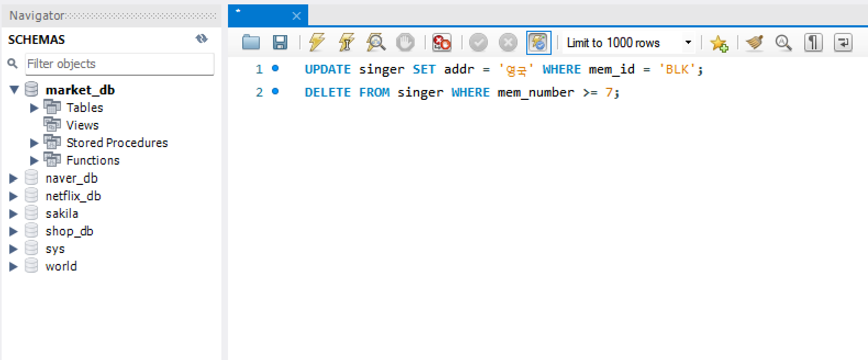Image resolution: width=868 pixels, height=360 pixels.
Task: Expand the sys schema
Action: click(14, 249)
